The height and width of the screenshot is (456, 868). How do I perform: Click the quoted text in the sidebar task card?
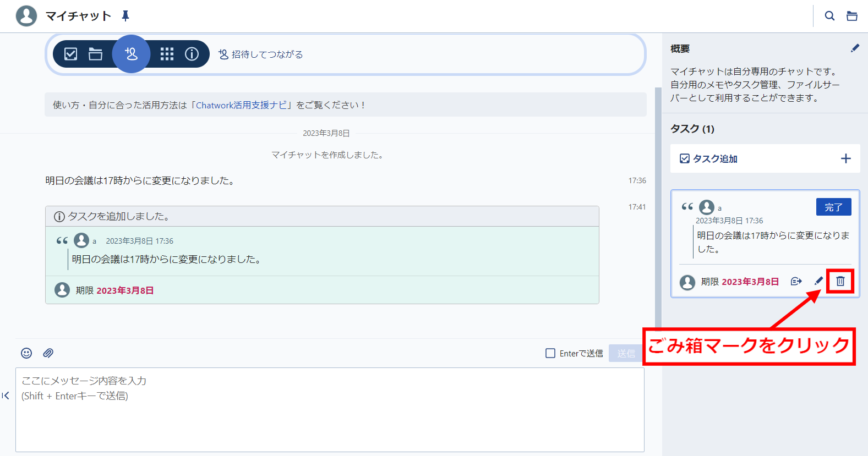tap(773, 242)
